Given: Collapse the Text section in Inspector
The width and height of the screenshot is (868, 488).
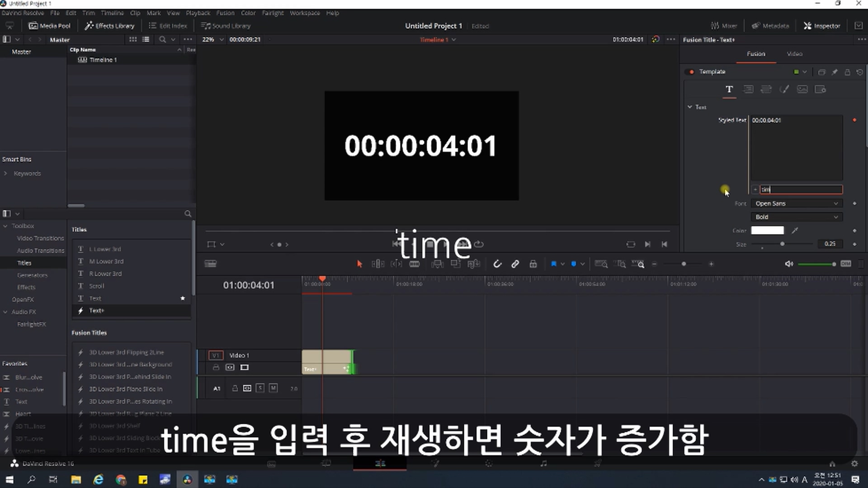Looking at the screenshot, I should pyautogui.click(x=690, y=107).
